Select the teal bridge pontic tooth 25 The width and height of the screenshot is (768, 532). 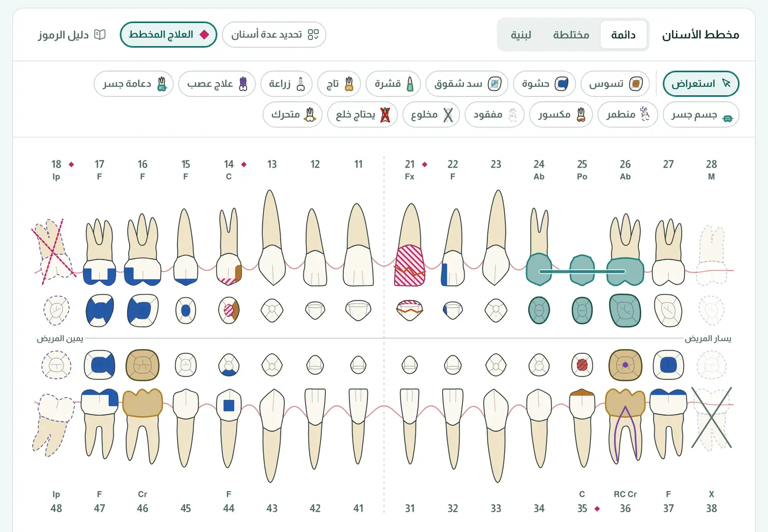pyautogui.click(x=582, y=270)
